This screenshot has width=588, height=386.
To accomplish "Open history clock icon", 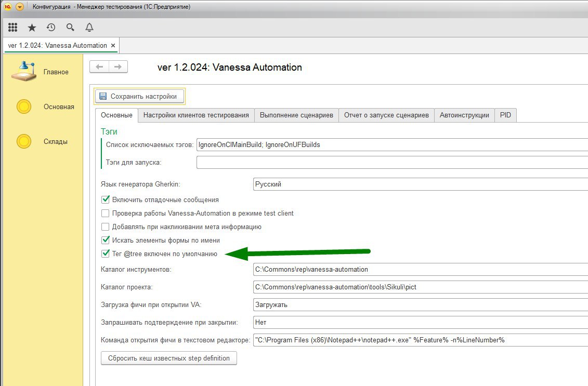I will point(51,28).
